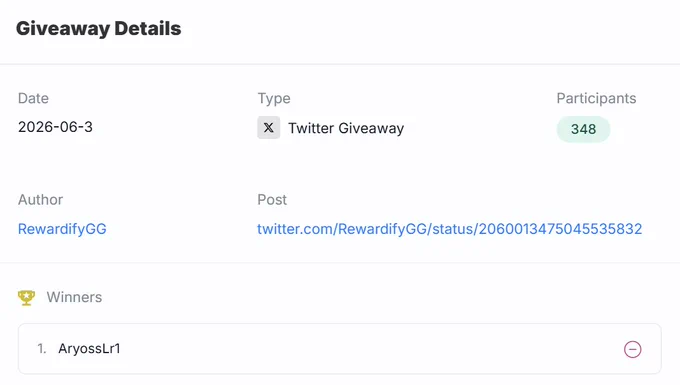Click the Twitter Giveaway type text
This screenshot has height=385, width=680.
346,128
